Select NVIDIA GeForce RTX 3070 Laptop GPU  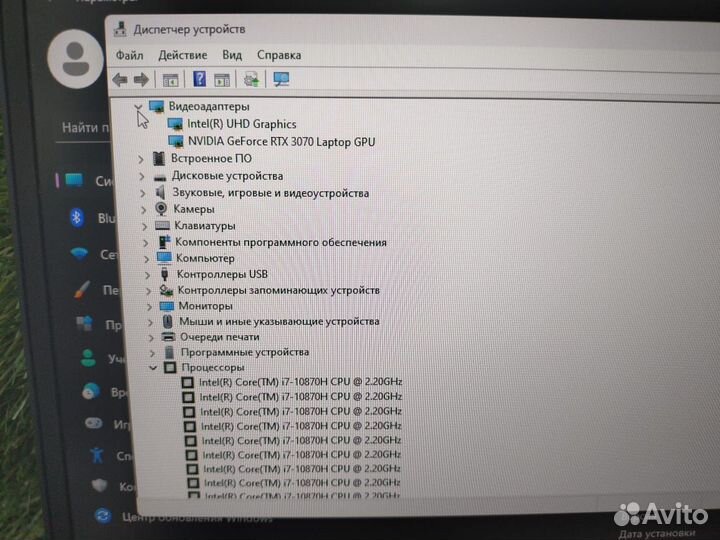tap(281, 141)
